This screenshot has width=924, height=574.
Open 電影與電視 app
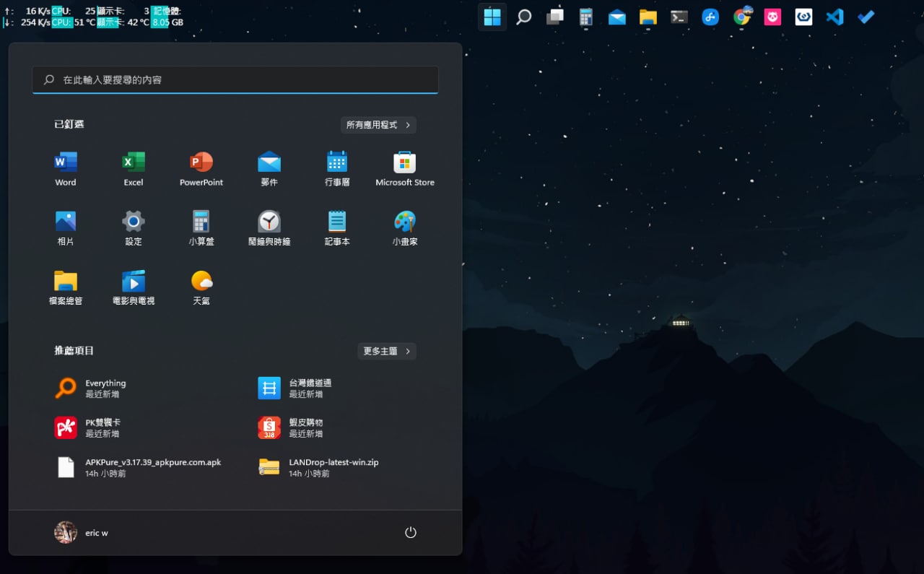tap(134, 287)
